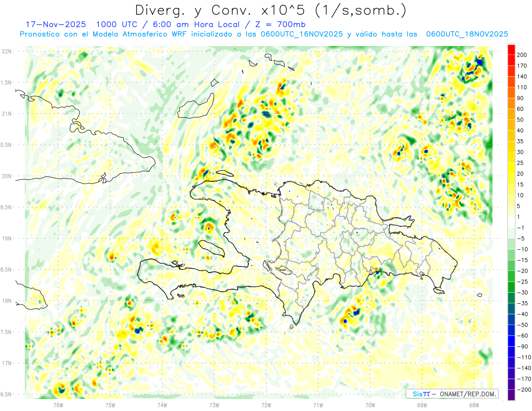Click the positive '90' colorbar value
532x411 pixels.
[520, 98]
